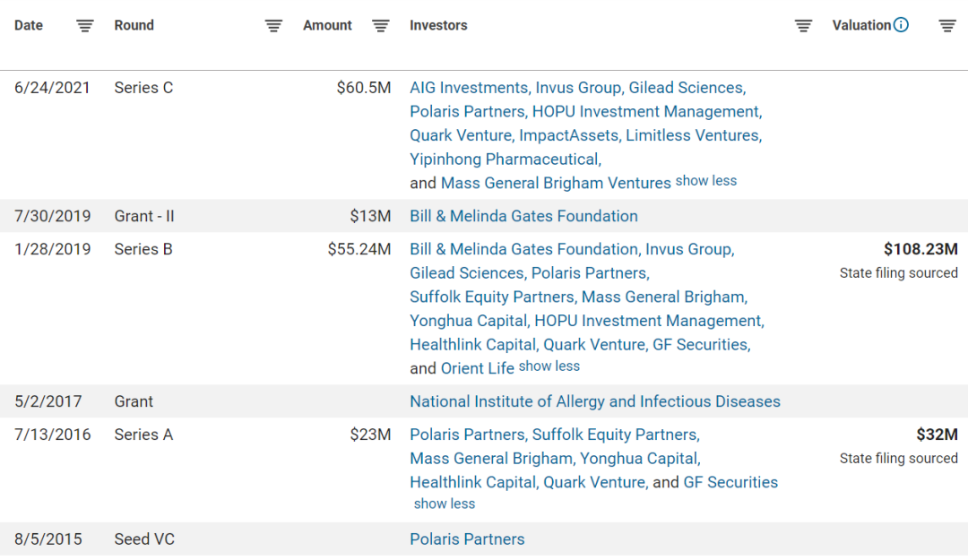Collapse Series C investors with show less

pos(705,181)
